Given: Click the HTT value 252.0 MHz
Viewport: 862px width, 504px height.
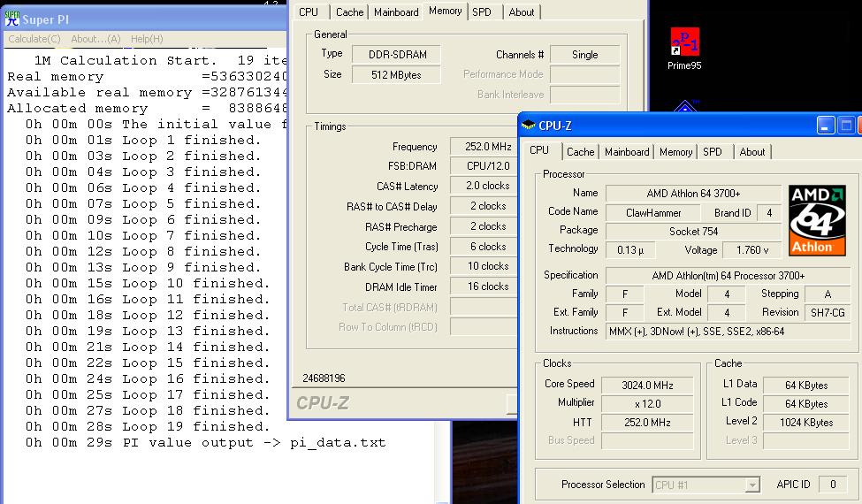Looking at the screenshot, I should [x=647, y=423].
